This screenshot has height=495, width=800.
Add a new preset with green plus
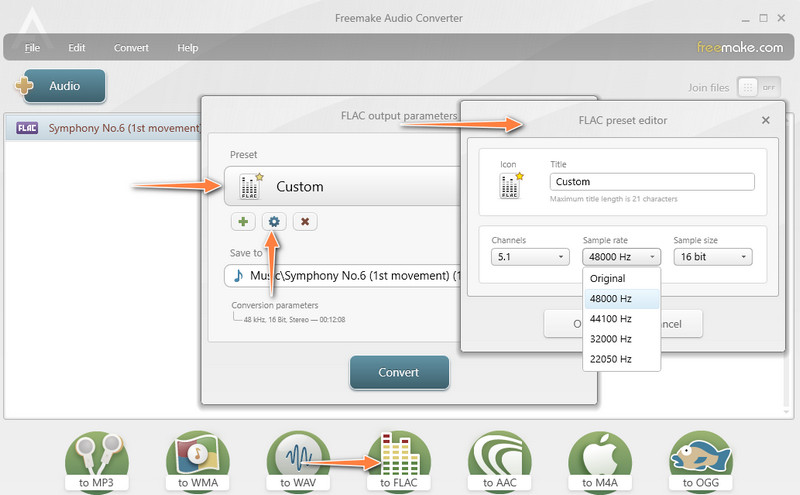click(243, 221)
